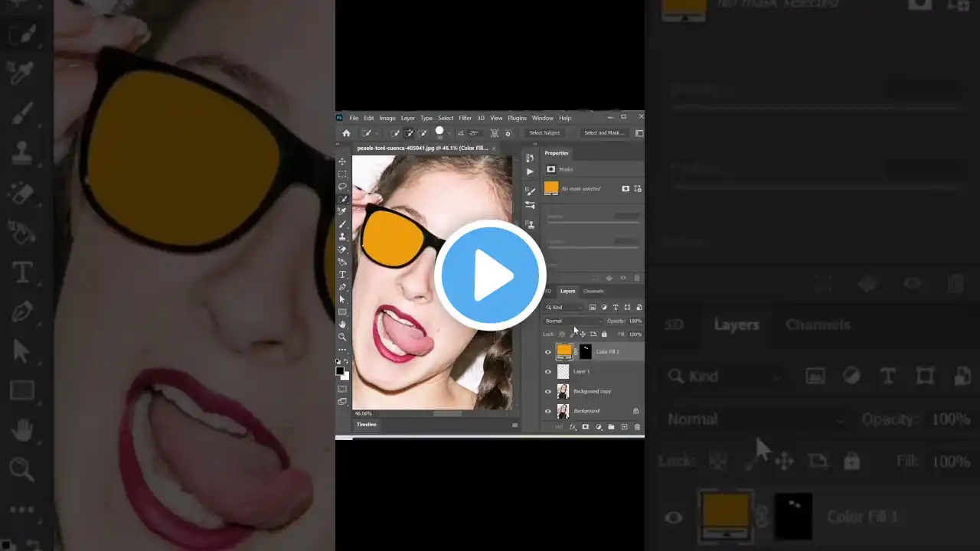The height and width of the screenshot is (551, 980).
Task: Pick the Zoom tool
Action: (x=342, y=337)
